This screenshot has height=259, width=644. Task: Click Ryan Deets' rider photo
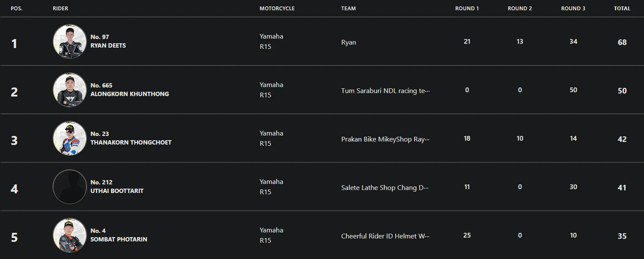click(69, 42)
